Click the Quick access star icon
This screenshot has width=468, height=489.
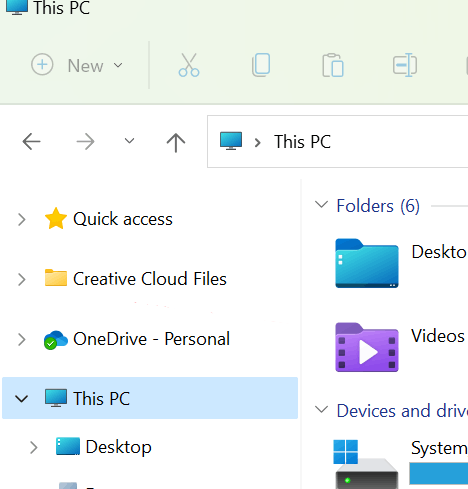pos(56,219)
